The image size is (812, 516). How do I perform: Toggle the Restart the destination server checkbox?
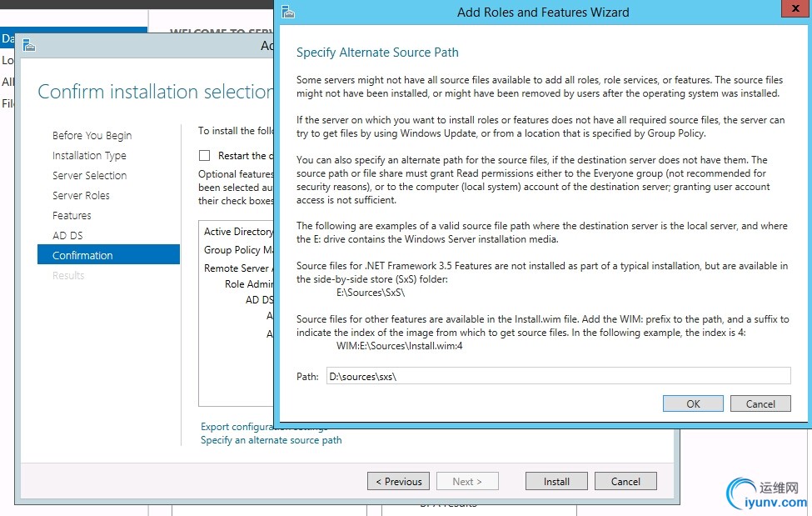205,156
